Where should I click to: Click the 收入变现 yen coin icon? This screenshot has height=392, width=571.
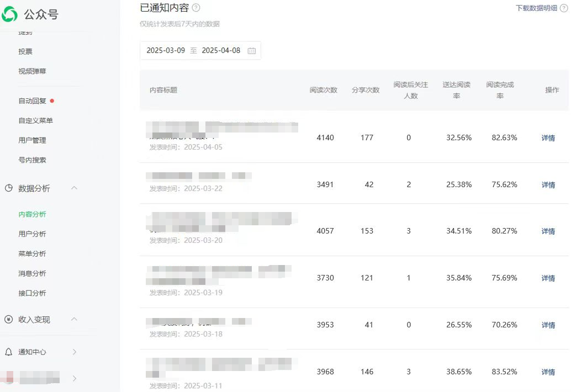coord(9,320)
